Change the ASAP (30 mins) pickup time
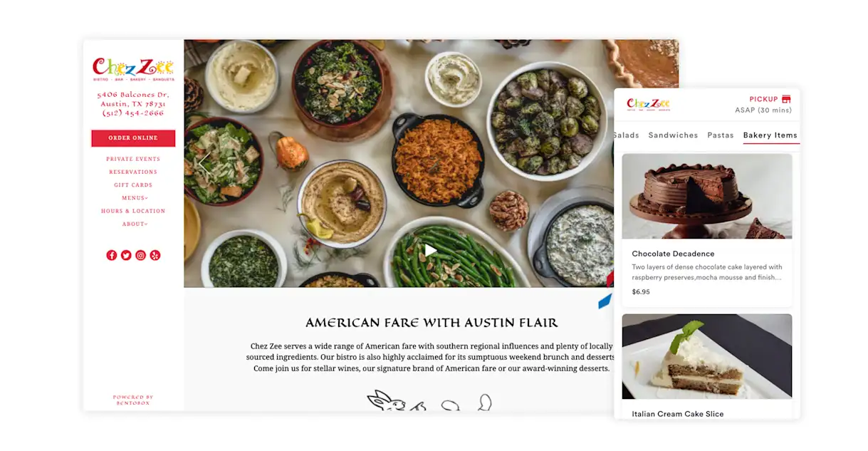This screenshot has height=451, width=868. pyautogui.click(x=763, y=110)
